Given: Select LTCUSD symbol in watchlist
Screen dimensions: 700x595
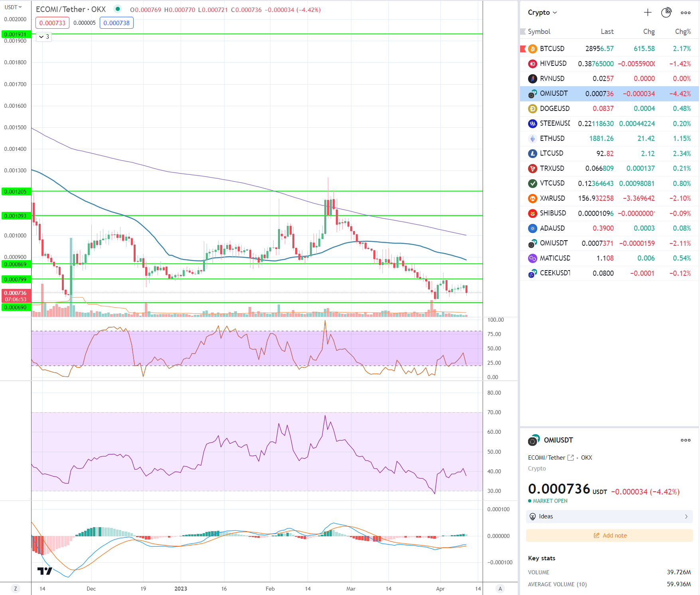Looking at the screenshot, I should 552,153.
